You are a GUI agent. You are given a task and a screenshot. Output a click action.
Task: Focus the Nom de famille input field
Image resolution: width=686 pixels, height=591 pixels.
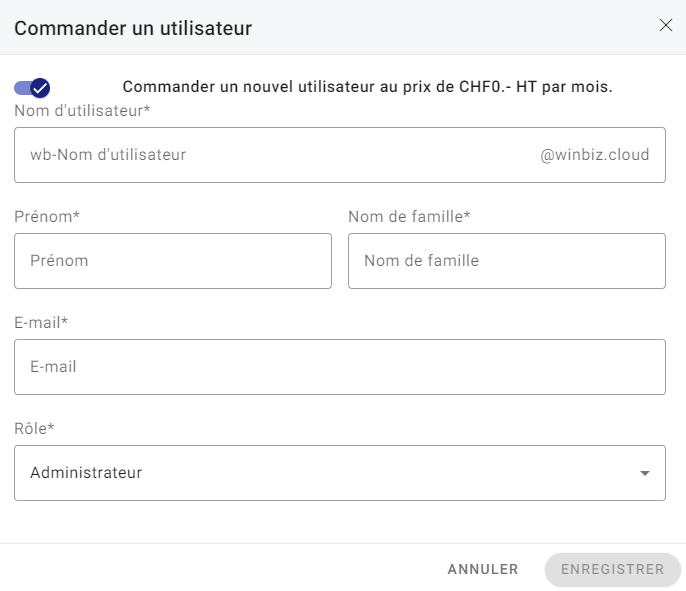(x=507, y=261)
